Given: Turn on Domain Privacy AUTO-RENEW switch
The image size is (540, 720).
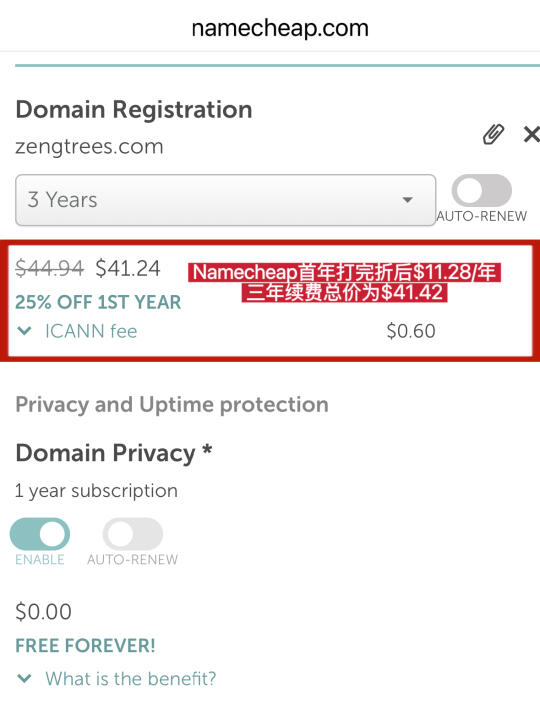Looking at the screenshot, I should pyautogui.click(x=133, y=534).
